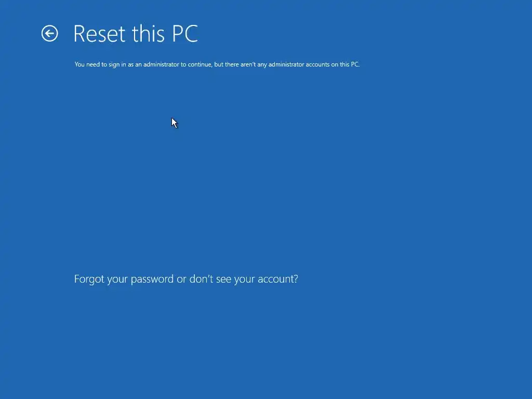Return to previous screen via arrow beside title

[x=49, y=33]
